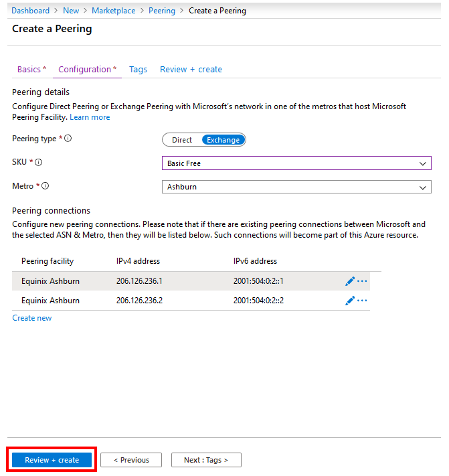Click the IPv4 address column header
The height and width of the screenshot is (476, 449).
[x=138, y=261]
